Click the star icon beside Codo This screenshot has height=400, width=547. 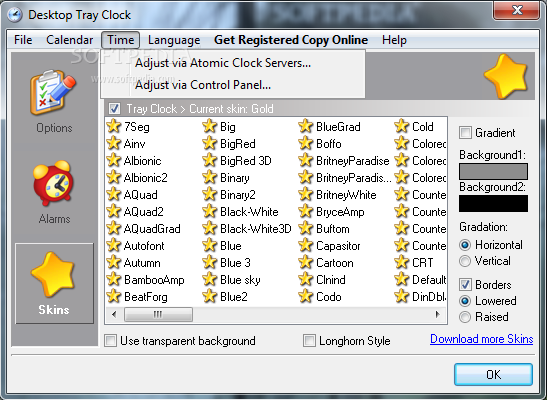[305, 296]
